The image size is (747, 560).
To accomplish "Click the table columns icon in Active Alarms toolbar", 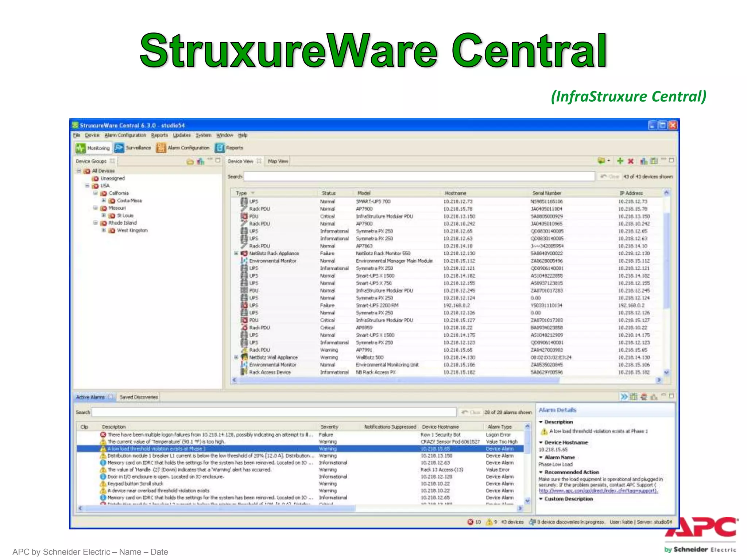I will [x=634, y=397].
